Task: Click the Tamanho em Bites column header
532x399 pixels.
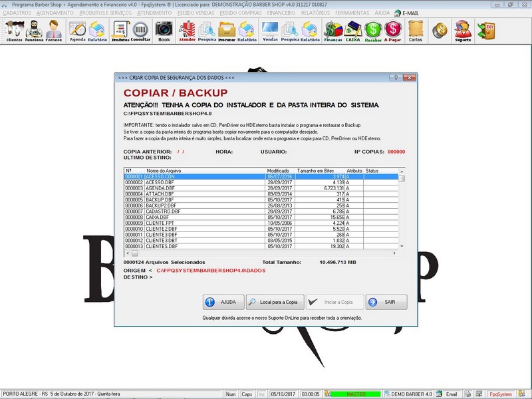Action: [315, 171]
